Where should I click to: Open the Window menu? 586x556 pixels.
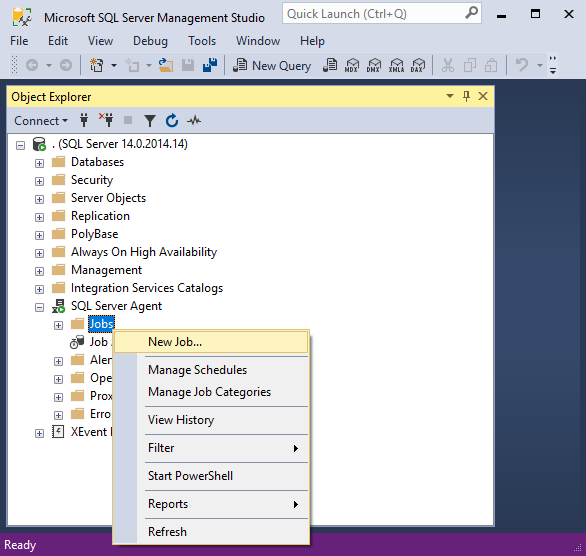click(258, 41)
